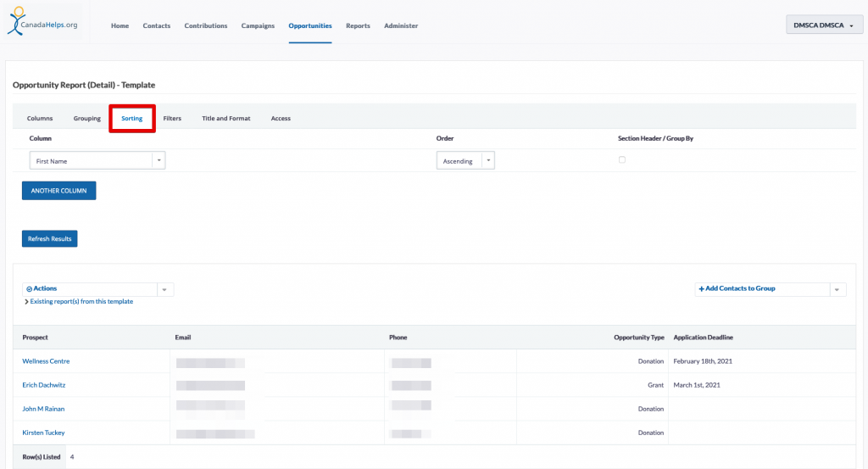
Task: Click the Opportunity Type column header
Action: coord(639,338)
